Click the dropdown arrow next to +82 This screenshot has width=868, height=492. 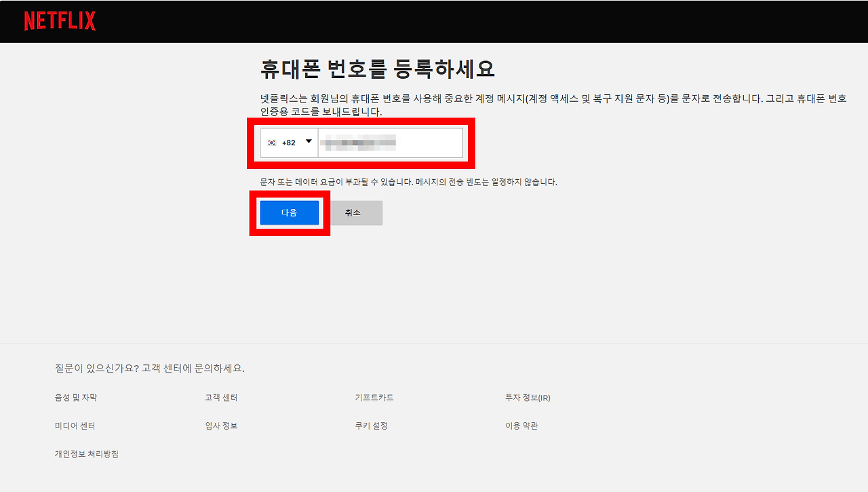(x=309, y=142)
